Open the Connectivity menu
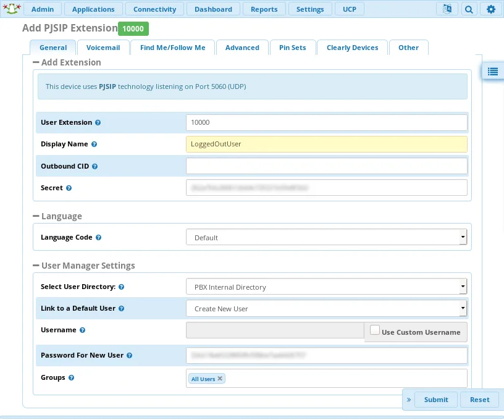Screen dimensions: 504x420 [154, 9]
